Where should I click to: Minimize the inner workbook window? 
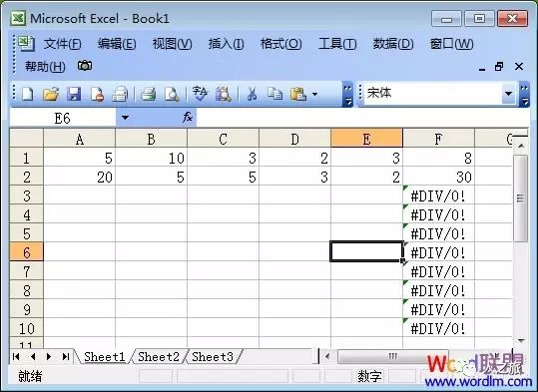(482, 68)
